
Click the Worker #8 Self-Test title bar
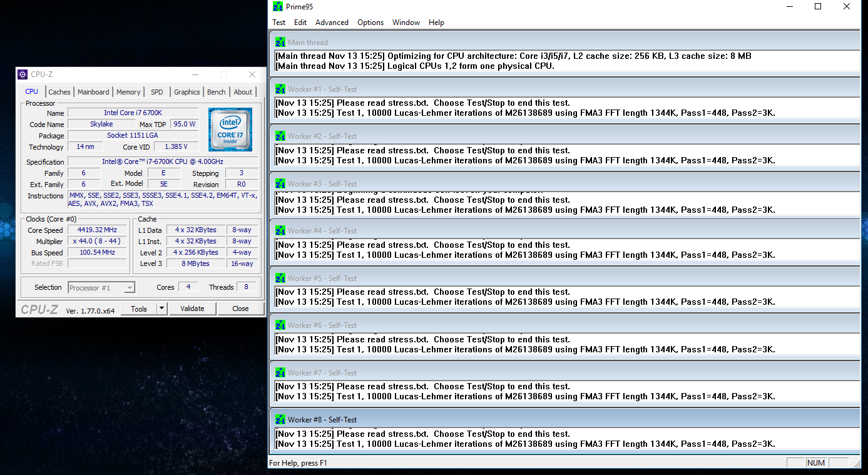click(x=564, y=420)
